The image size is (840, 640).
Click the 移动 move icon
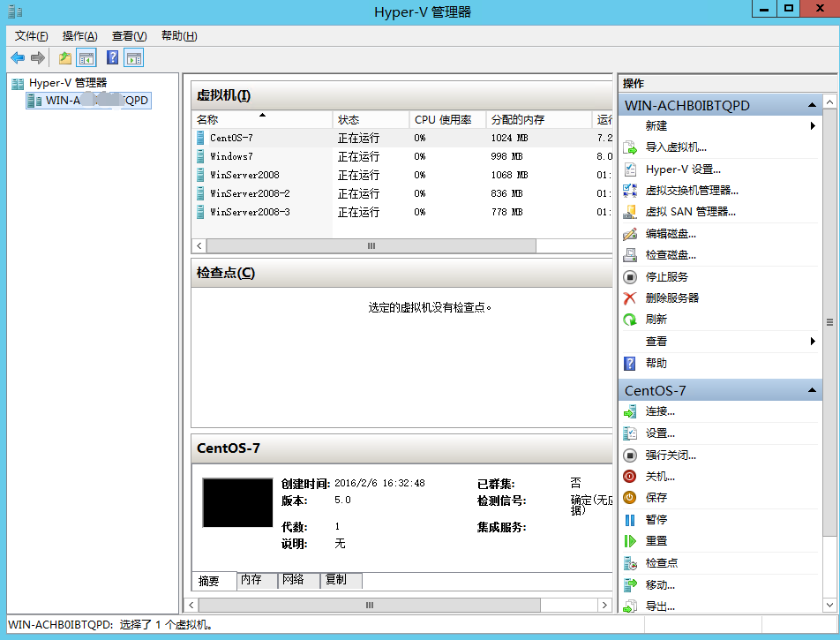click(x=630, y=584)
